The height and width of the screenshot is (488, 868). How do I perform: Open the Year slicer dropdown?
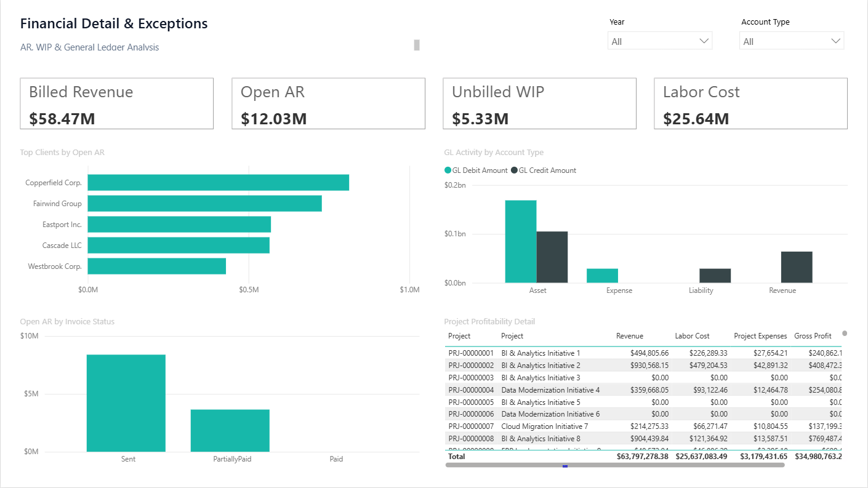pos(660,41)
